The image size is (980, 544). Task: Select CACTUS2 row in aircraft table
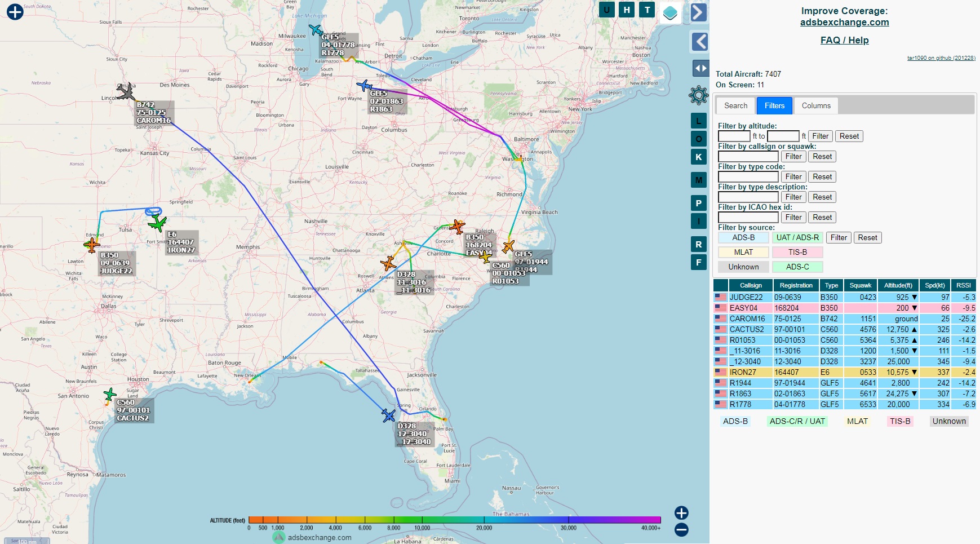tap(845, 329)
